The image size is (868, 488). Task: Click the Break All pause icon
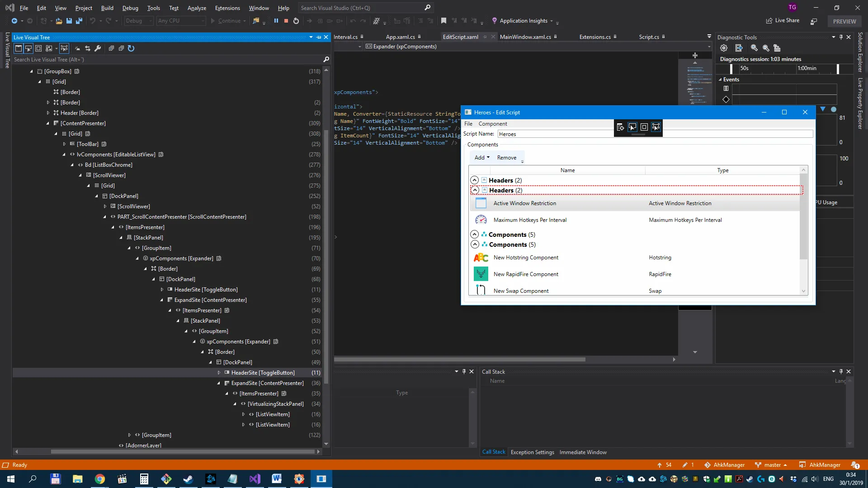[276, 21]
